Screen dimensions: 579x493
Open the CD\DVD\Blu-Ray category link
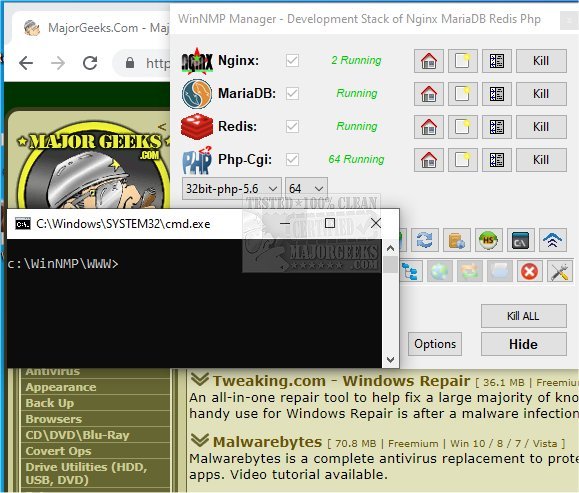coord(78,435)
